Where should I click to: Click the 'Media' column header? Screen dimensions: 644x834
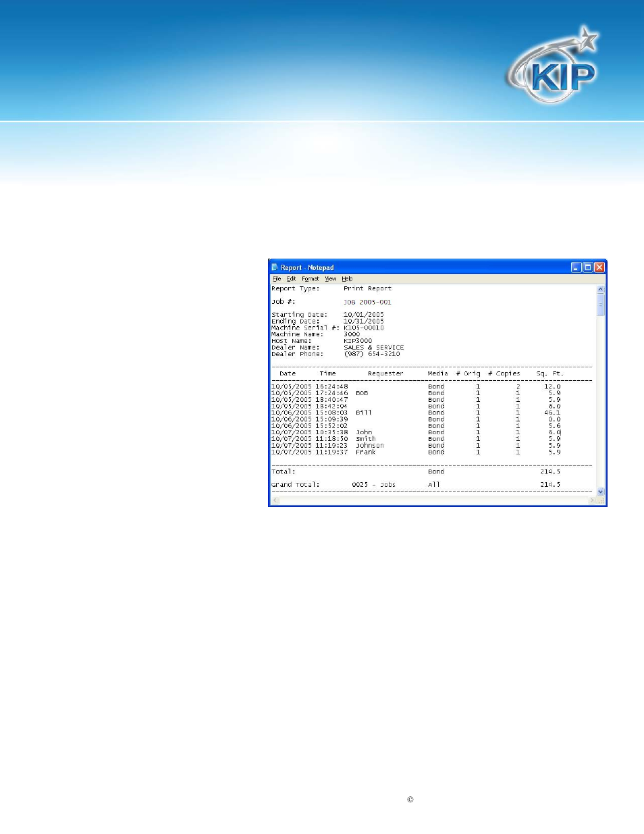click(437, 373)
